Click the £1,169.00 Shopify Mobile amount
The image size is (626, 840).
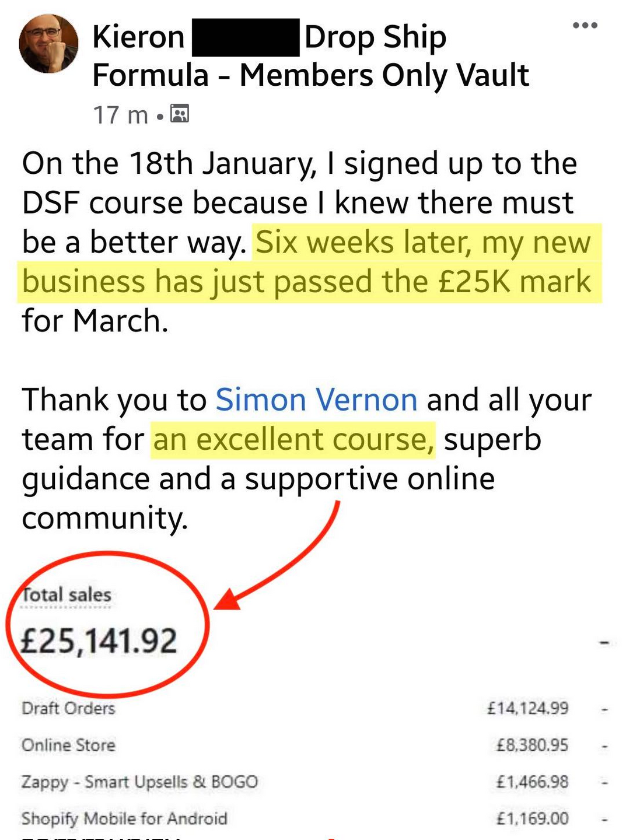point(532,818)
